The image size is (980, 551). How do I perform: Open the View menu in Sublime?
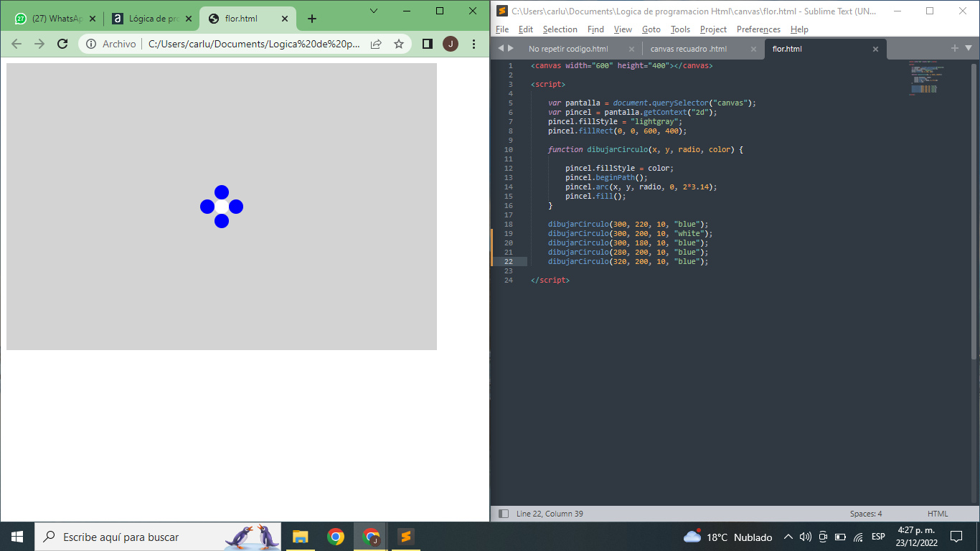tap(623, 29)
